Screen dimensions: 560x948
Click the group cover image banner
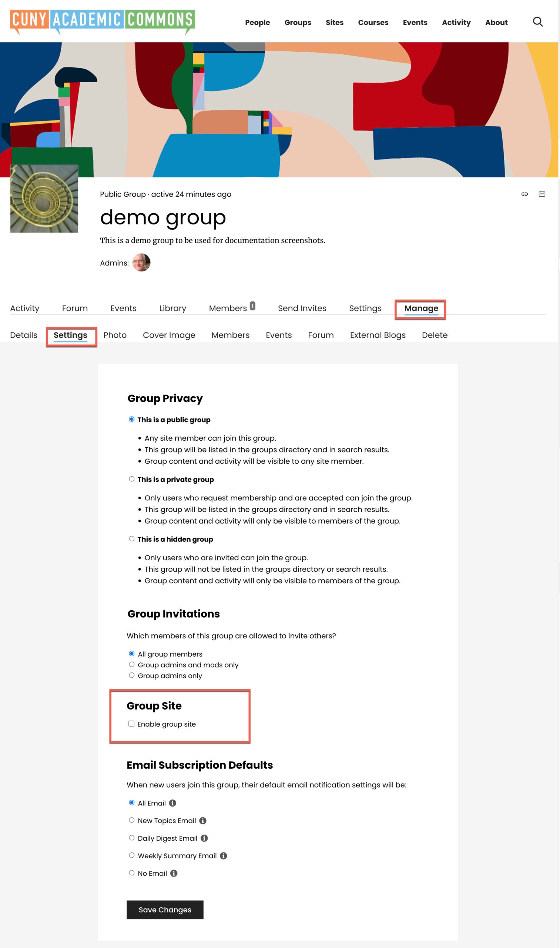[x=279, y=110]
